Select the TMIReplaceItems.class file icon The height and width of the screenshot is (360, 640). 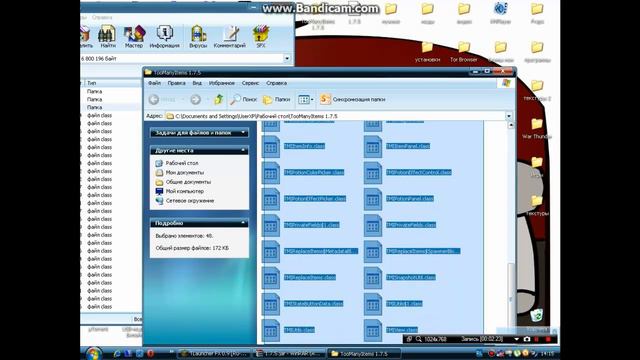point(271,278)
